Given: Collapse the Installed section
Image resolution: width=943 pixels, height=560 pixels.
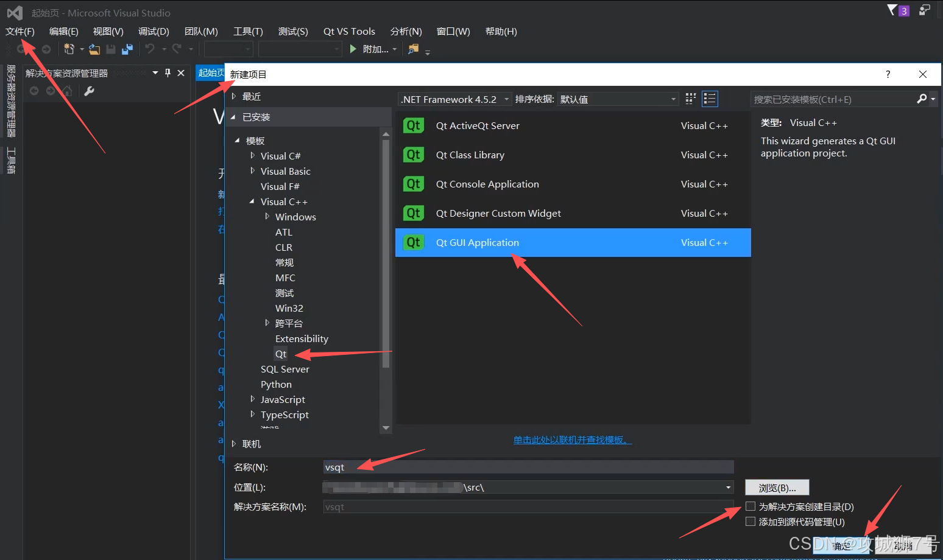Looking at the screenshot, I should pos(233,117).
